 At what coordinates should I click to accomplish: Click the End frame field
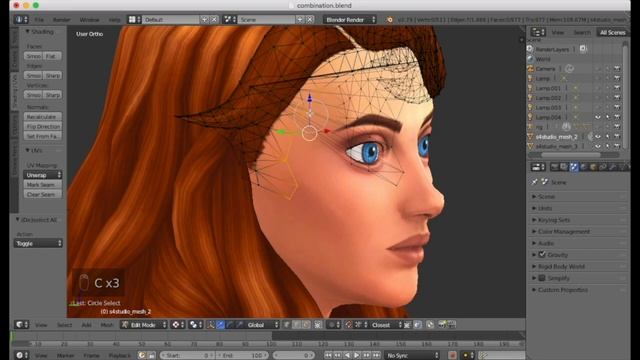click(243, 355)
